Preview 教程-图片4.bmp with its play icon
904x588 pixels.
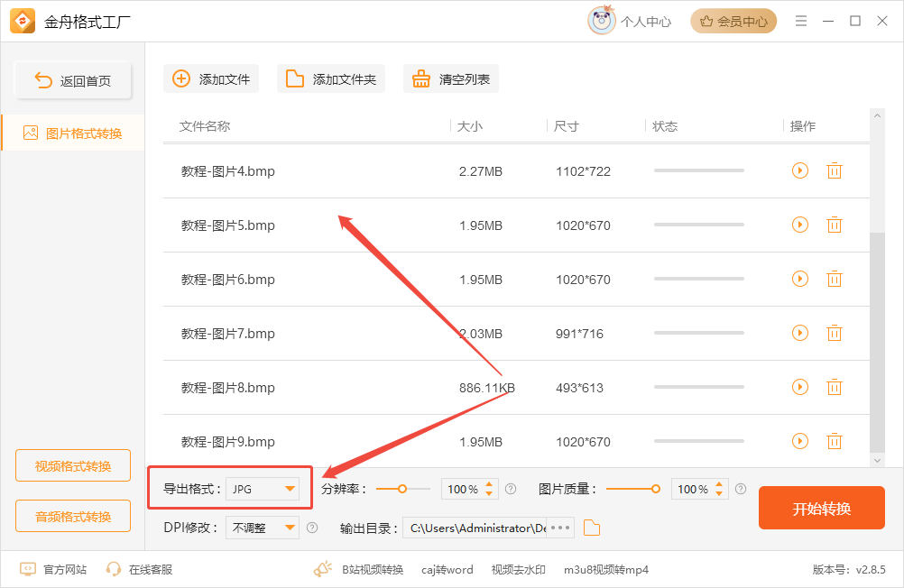coord(799,170)
